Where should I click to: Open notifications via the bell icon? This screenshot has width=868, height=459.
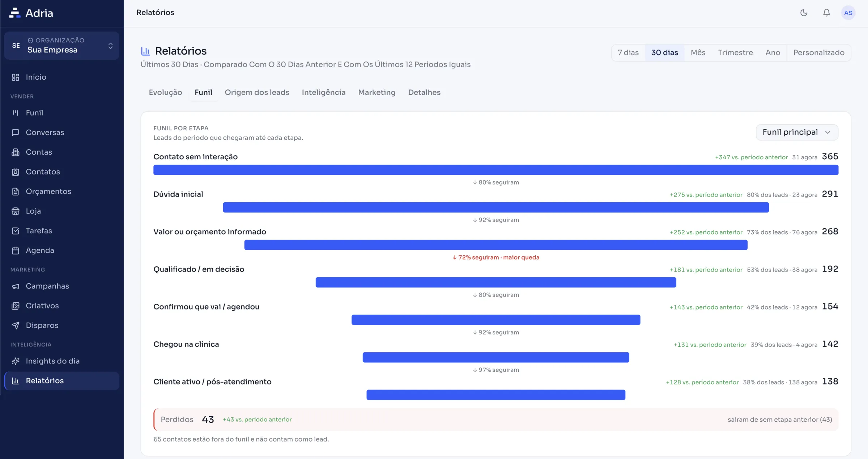pyautogui.click(x=826, y=13)
